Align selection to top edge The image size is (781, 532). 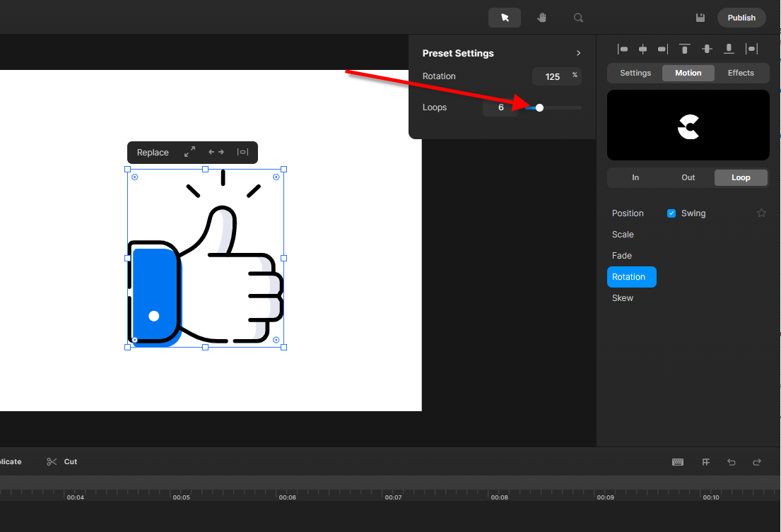(685, 49)
